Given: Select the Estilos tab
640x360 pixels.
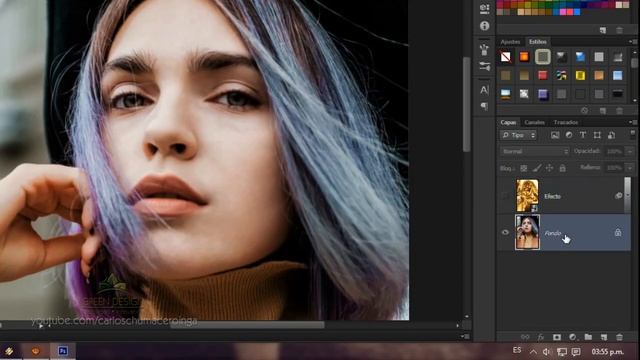Looking at the screenshot, I should coord(538,42).
